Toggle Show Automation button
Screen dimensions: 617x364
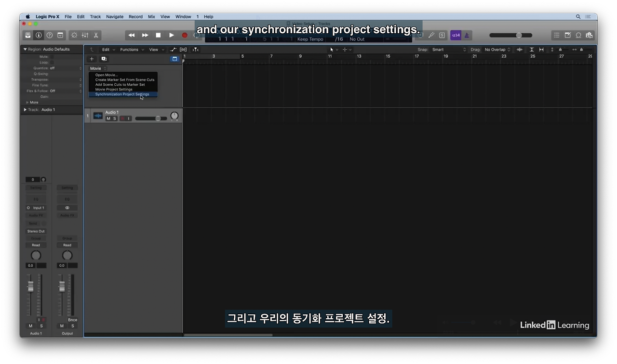pos(174,50)
